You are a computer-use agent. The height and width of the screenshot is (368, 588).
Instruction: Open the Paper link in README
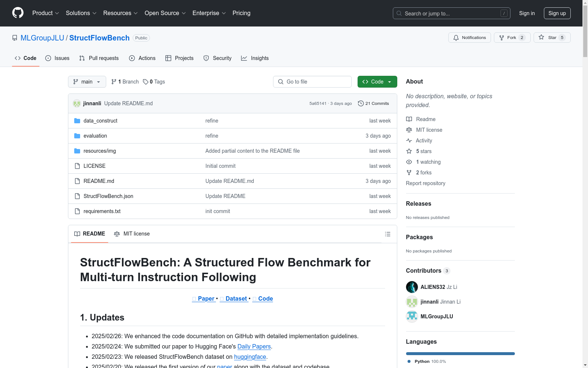point(204,299)
